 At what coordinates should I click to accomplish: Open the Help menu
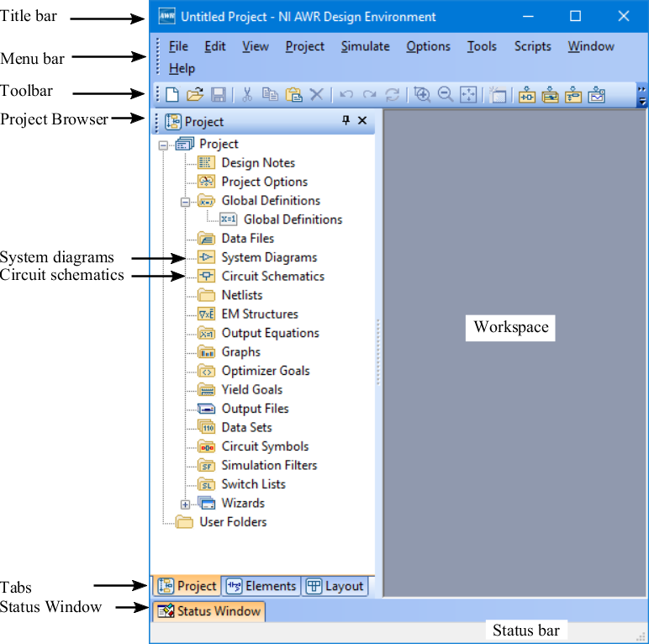182,68
